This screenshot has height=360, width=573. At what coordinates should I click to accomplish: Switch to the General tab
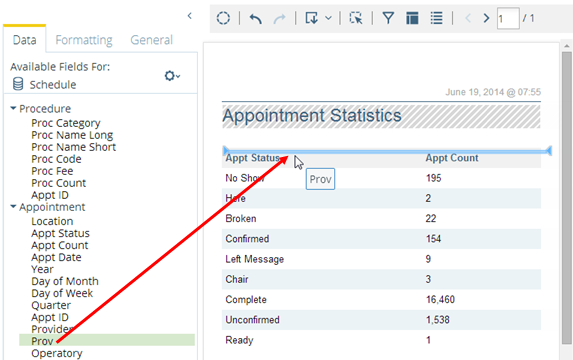coord(151,39)
